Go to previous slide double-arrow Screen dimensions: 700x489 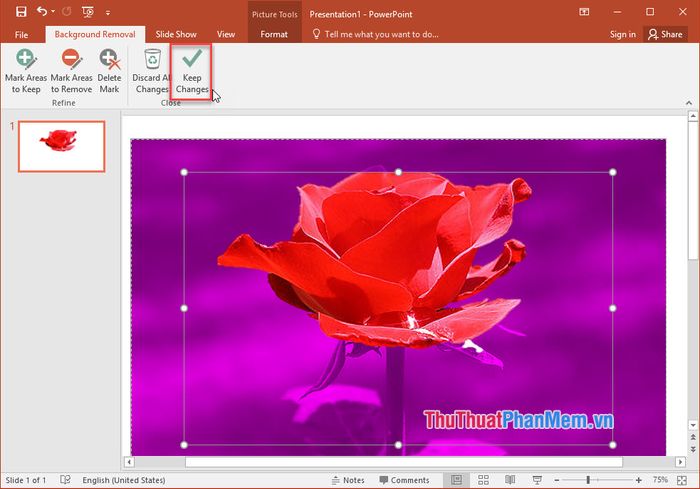pos(693,437)
